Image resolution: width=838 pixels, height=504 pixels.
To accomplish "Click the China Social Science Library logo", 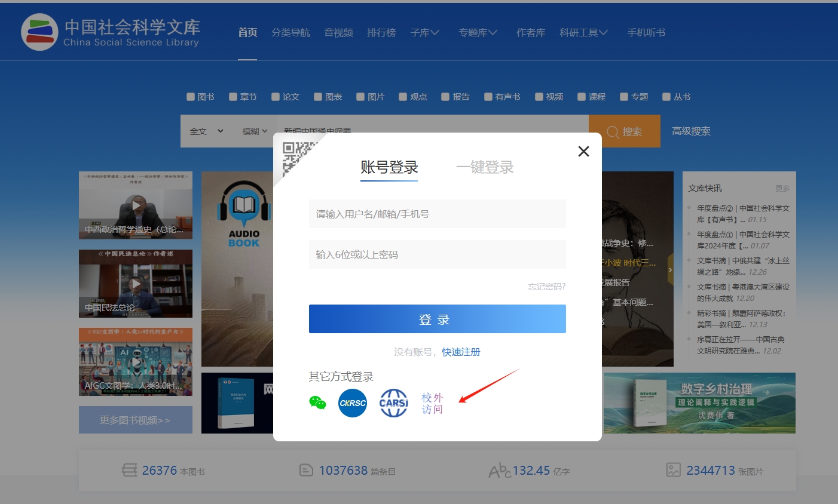I will click(x=111, y=32).
